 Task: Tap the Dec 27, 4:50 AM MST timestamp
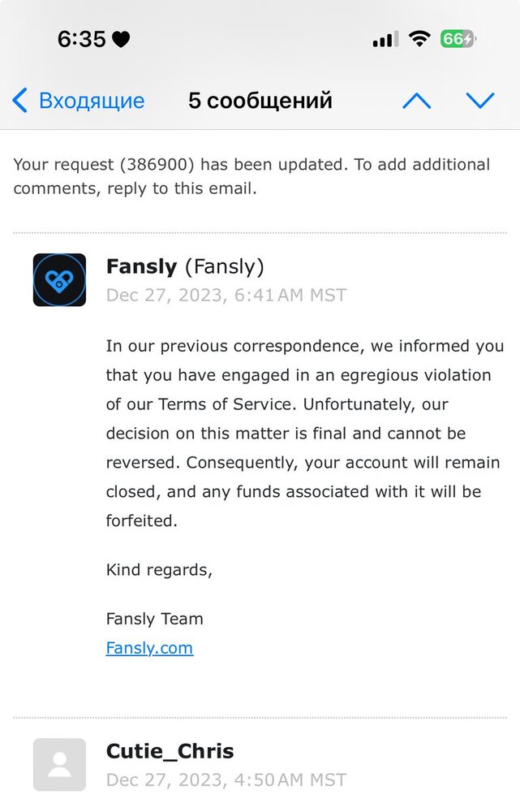click(226, 780)
